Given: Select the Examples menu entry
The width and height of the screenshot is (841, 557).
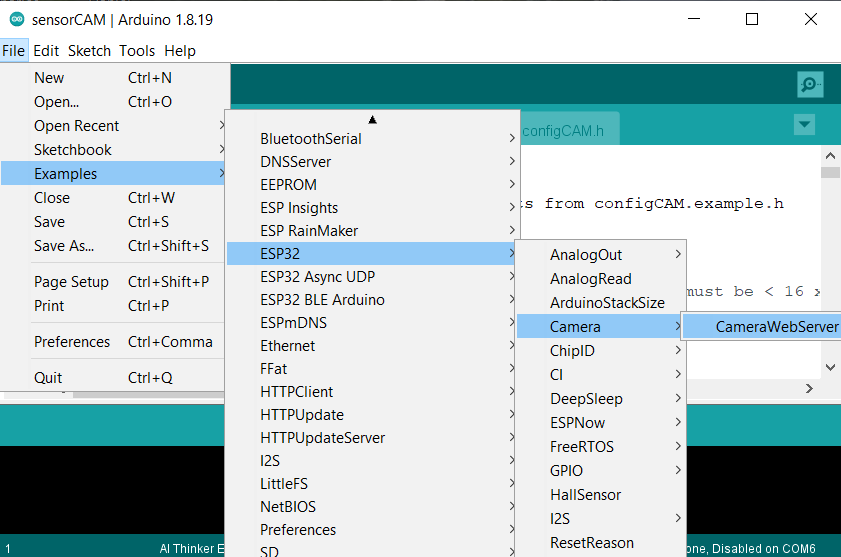Looking at the screenshot, I should (113, 174).
